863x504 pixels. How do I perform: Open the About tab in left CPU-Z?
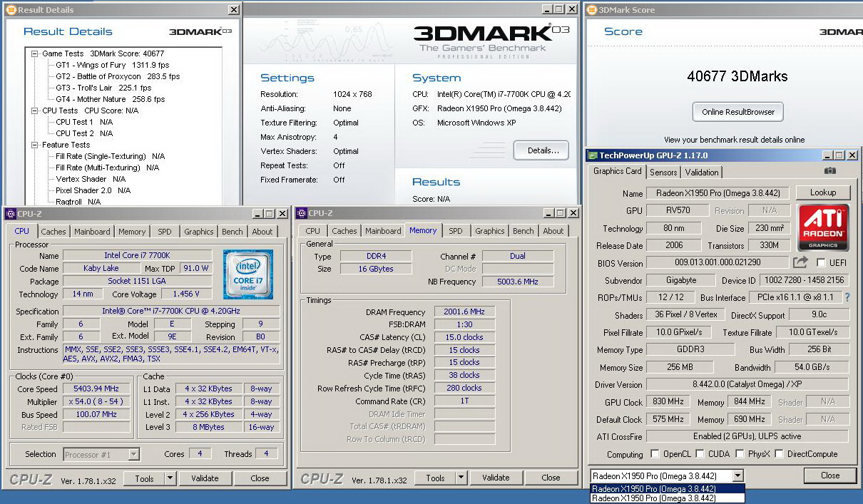(262, 232)
